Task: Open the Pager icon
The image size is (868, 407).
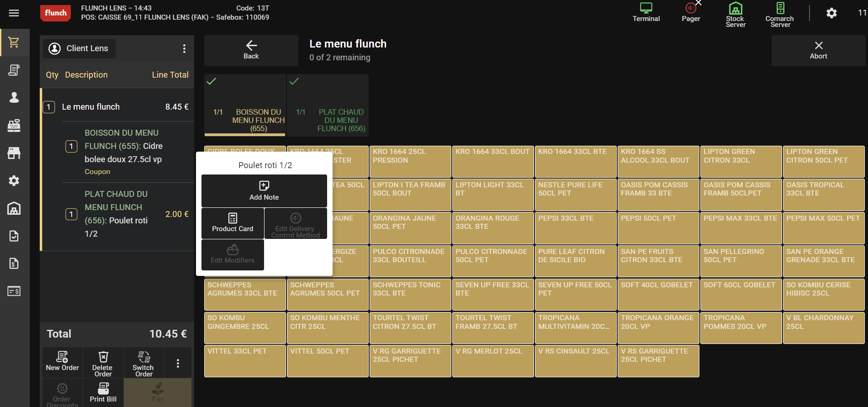Action: click(x=691, y=12)
